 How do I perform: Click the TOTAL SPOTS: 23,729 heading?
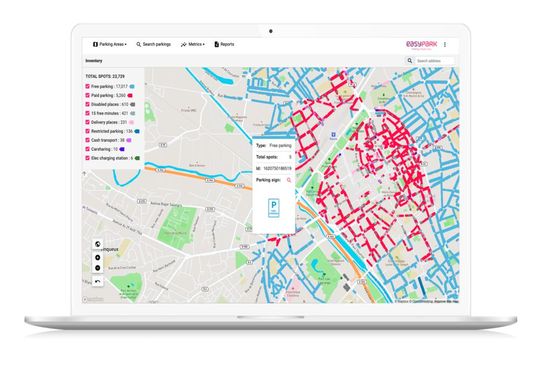click(x=105, y=76)
